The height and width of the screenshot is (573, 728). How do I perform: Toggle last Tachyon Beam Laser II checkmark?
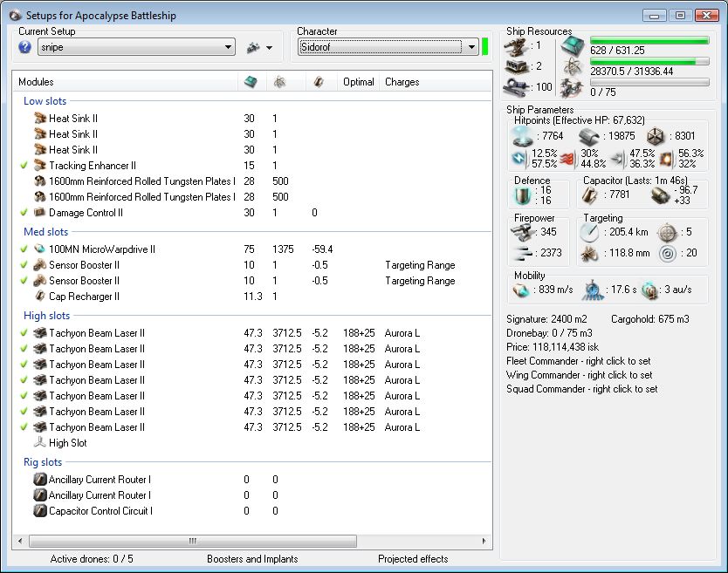[x=24, y=426]
